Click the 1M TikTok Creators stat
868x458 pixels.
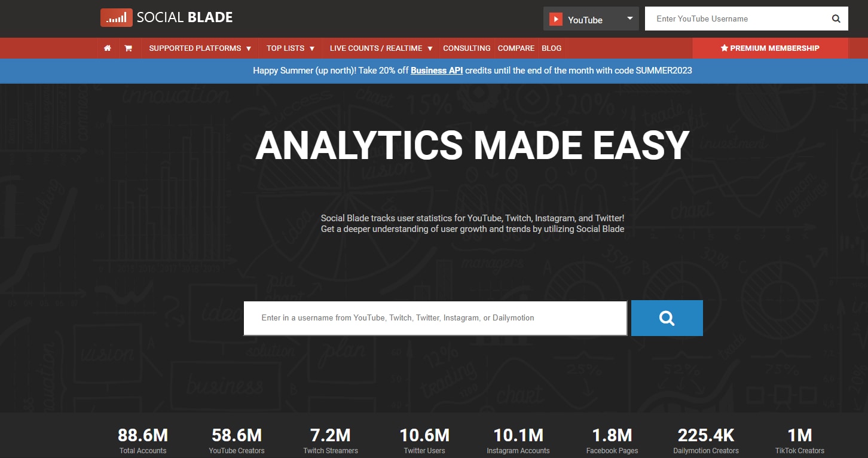click(x=800, y=441)
